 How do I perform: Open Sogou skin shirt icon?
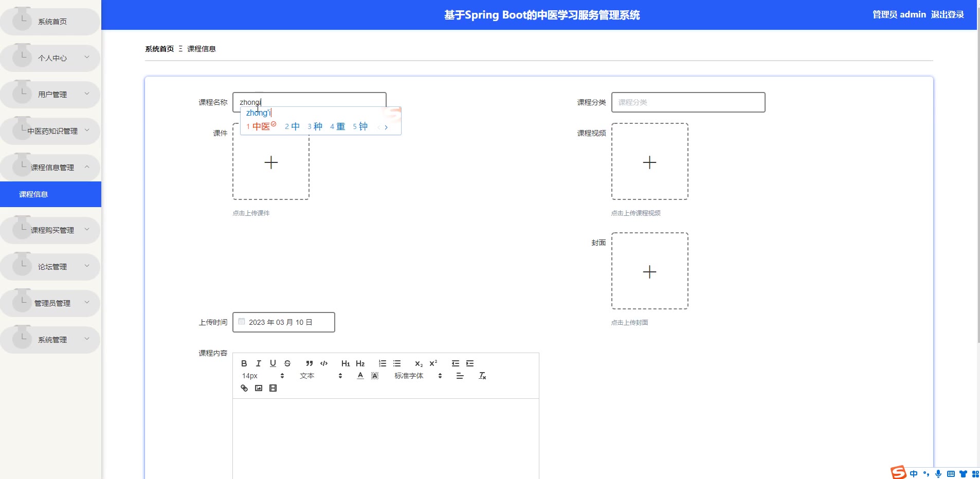point(963,474)
